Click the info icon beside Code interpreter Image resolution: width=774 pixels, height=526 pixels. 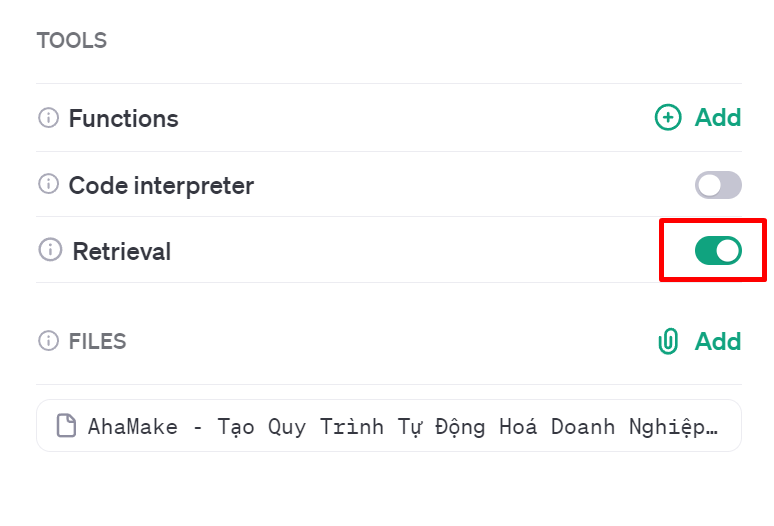(48, 184)
